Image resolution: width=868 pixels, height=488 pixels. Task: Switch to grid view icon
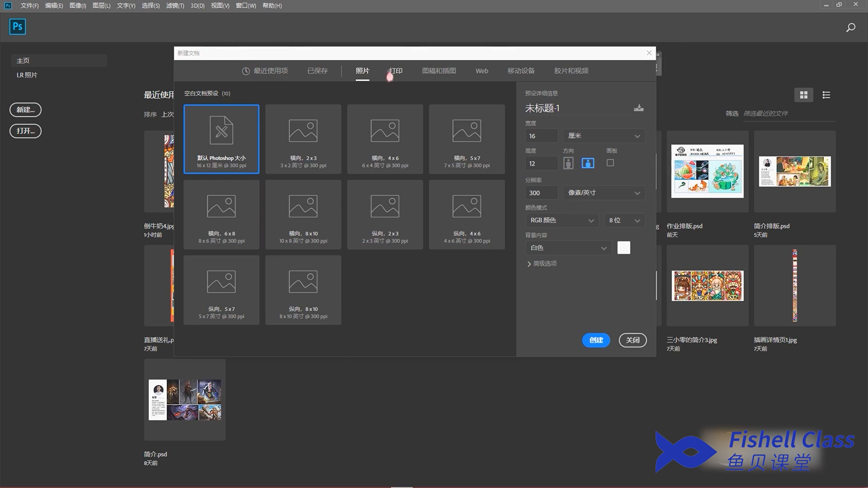[803, 95]
